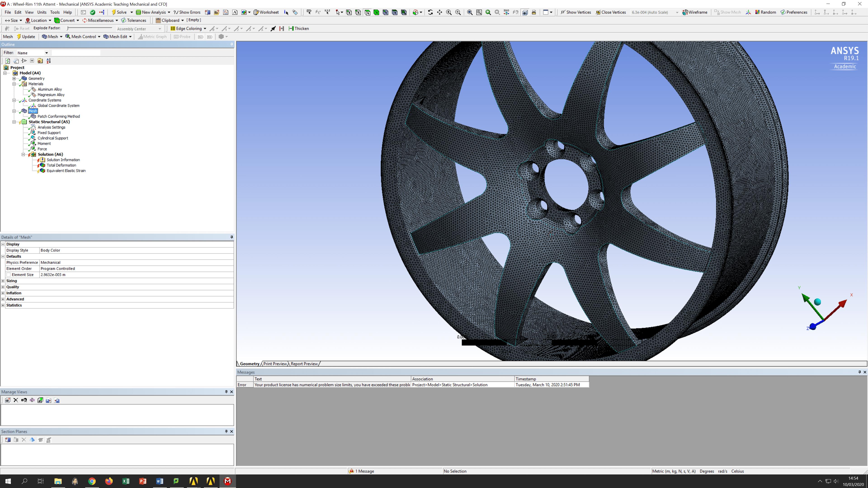The height and width of the screenshot is (488, 868).
Task: Toggle Show Vertices option
Action: coord(576,12)
